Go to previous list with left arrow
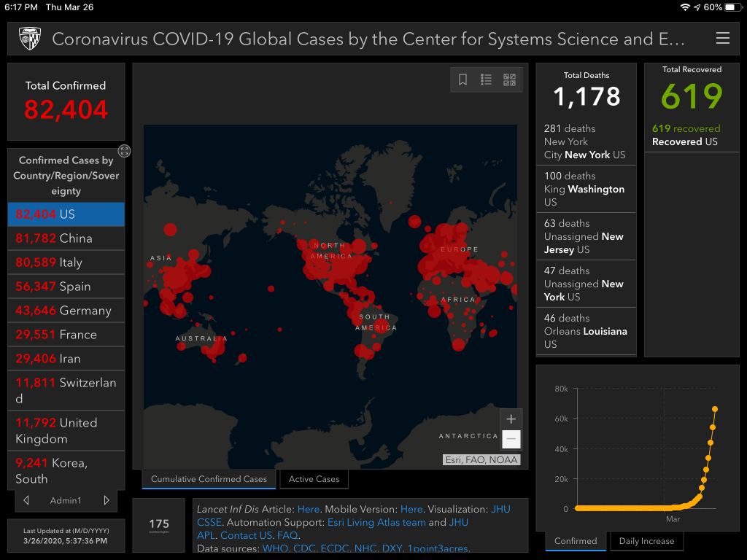This screenshot has height=560, width=747. (27, 500)
